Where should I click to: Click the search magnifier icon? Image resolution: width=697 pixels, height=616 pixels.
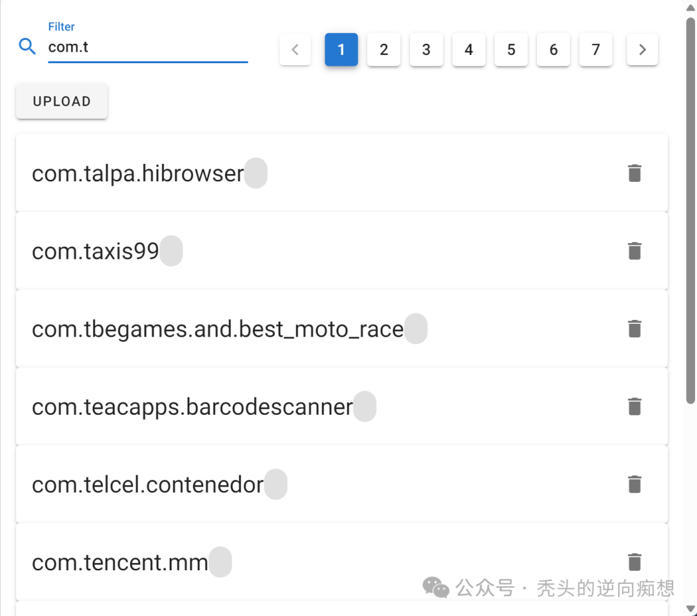[x=27, y=46]
